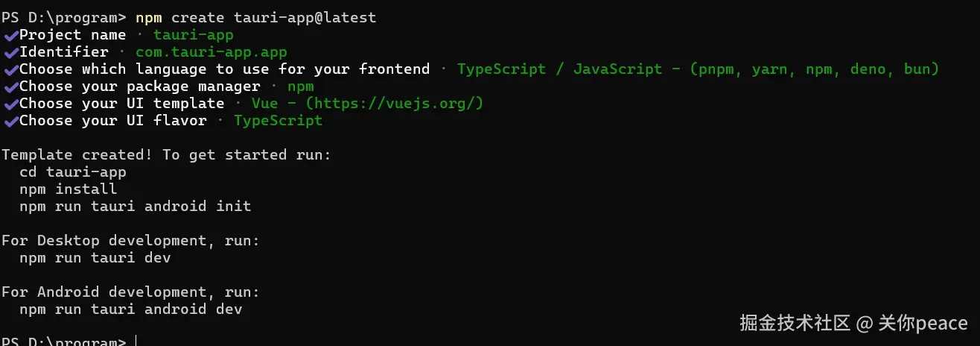Click the green 'TypeScript' UI flavor answer
980x346 pixels.
click(x=278, y=121)
